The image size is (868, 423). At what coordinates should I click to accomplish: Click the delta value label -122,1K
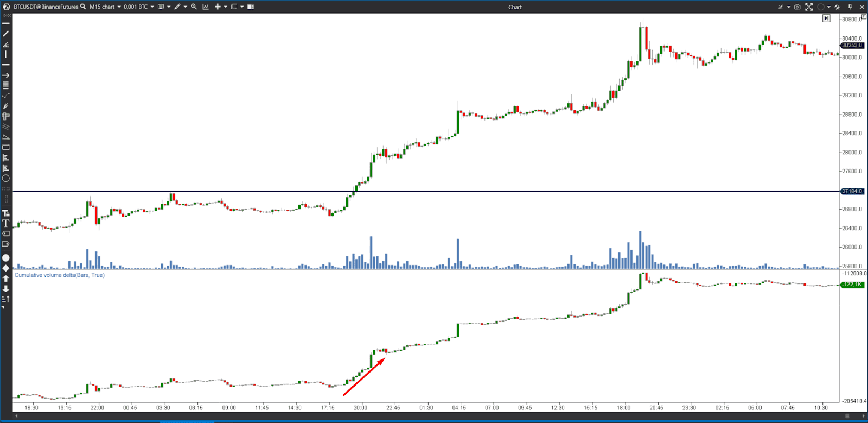[852, 285]
